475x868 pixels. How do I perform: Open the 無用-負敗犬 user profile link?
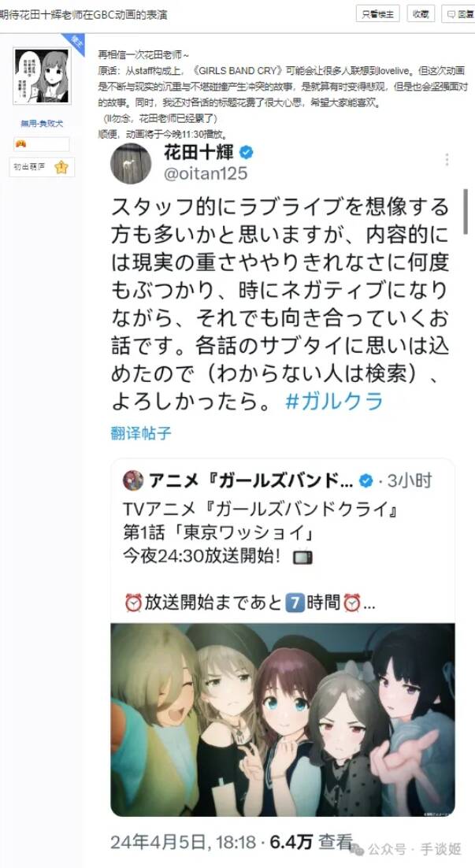coord(42,124)
